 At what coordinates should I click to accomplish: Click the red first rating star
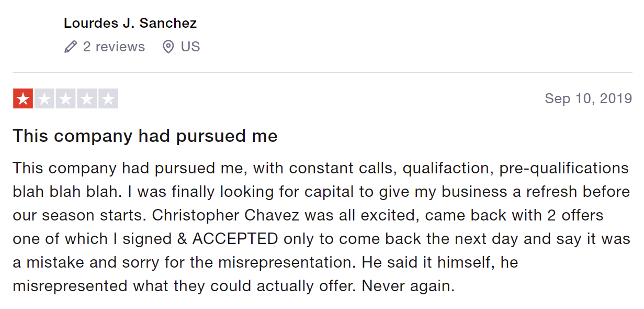(x=23, y=98)
